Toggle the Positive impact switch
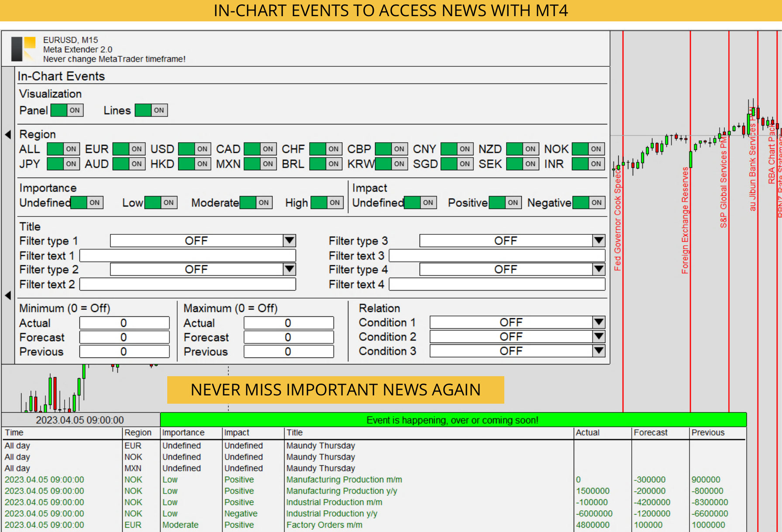Viewport: 782px width, 532px height. [505, 203]
